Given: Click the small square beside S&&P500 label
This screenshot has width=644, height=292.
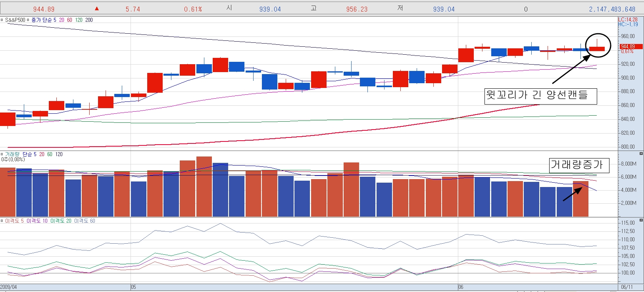Looking at the screenshot, I should tap(2, 20).
